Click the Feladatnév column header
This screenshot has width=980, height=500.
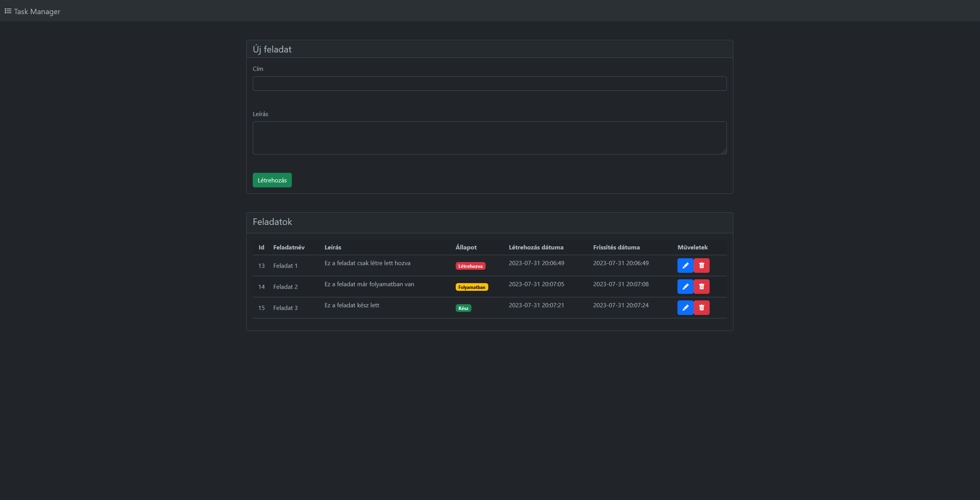(289, 248)
